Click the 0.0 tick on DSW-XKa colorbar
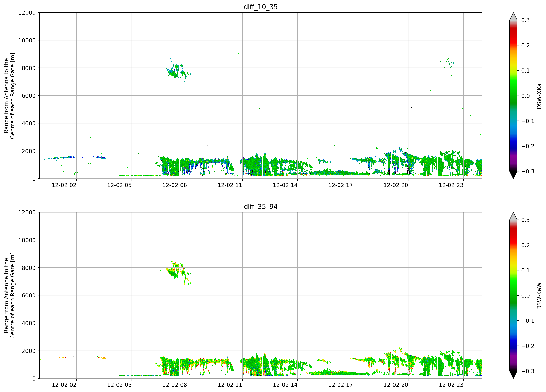This screenshot has width=546, height=392. coord(526,96)
